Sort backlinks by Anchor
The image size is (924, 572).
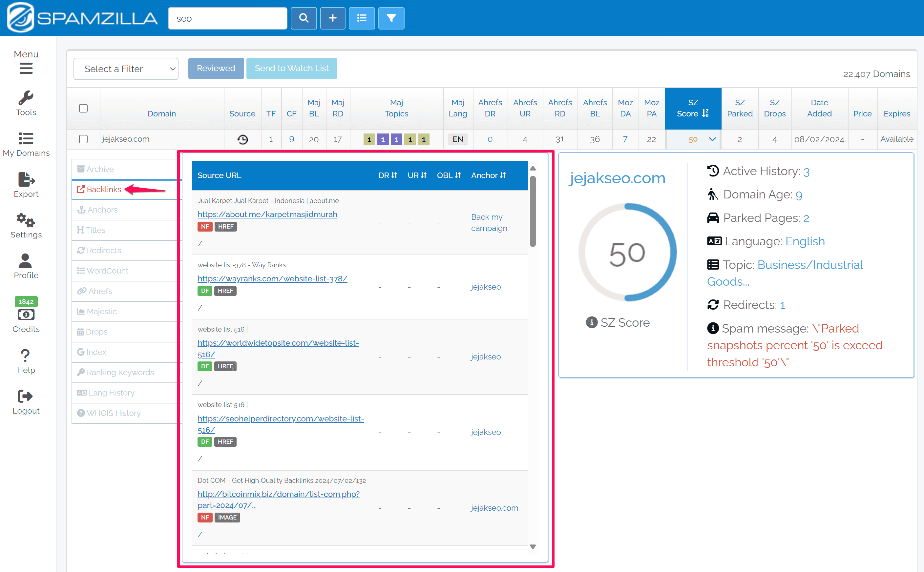tap(489, 175)
